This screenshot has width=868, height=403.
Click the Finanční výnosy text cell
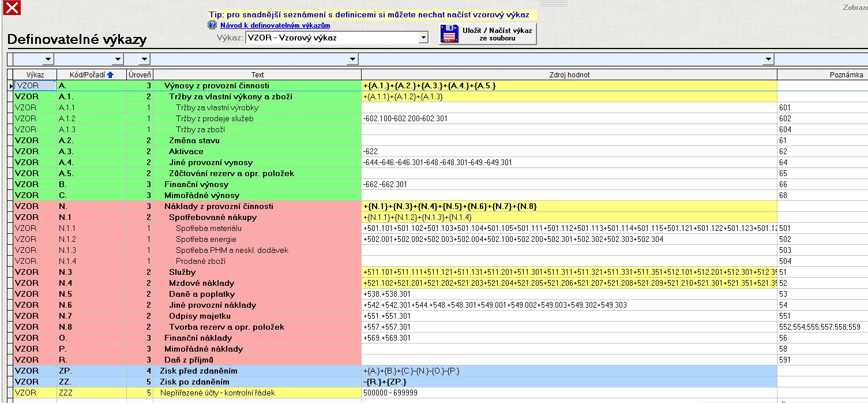(257, 184)
